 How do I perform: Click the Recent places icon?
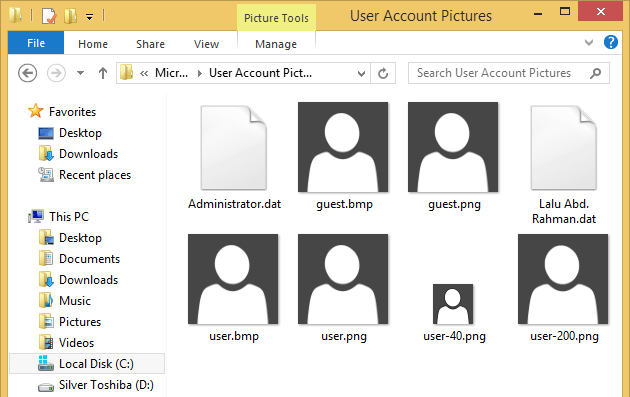click(46, 175)
